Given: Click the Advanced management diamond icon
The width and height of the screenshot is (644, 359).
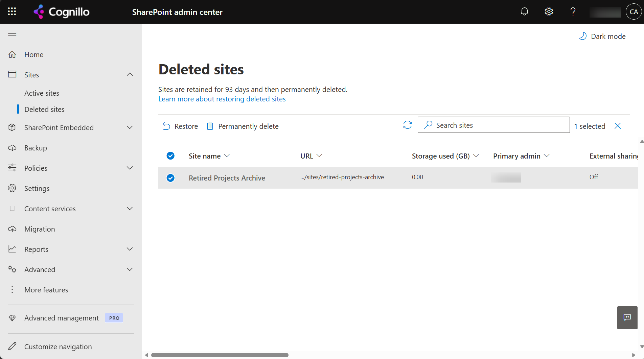Looking at the screenshot, I should (x=12, y=318).
